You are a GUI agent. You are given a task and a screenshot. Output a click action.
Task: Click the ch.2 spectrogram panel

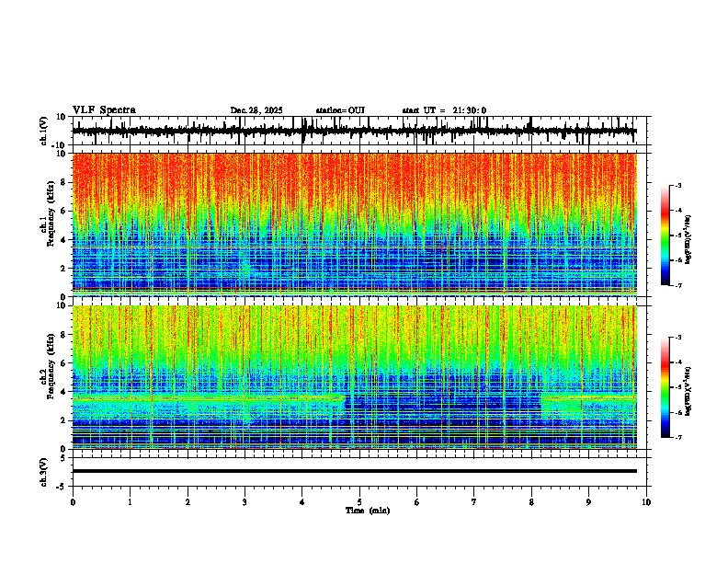355,377
